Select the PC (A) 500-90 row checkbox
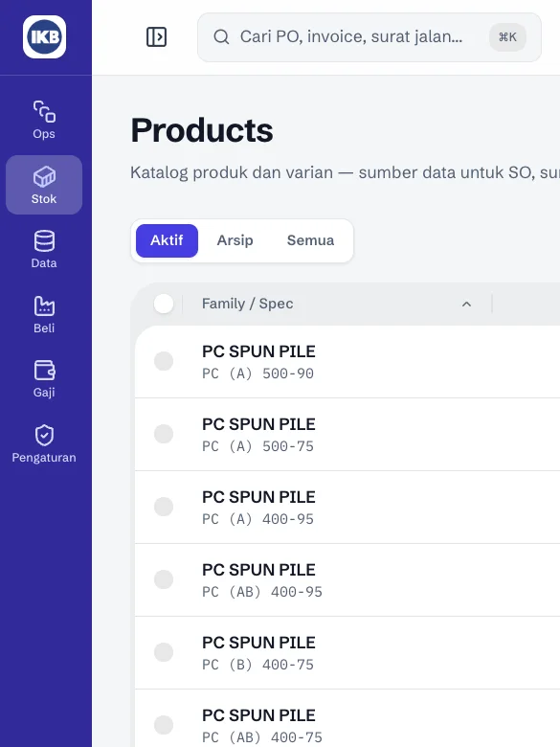Image resolution: width=560 pixels, height=747 pixels. point(164,361)
